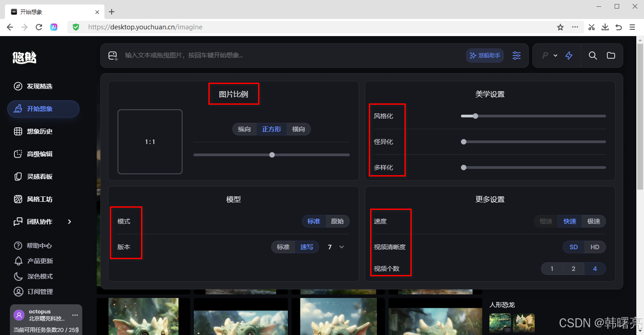
Task: Click the compass icon next to 发现精选
Action: 18,86
